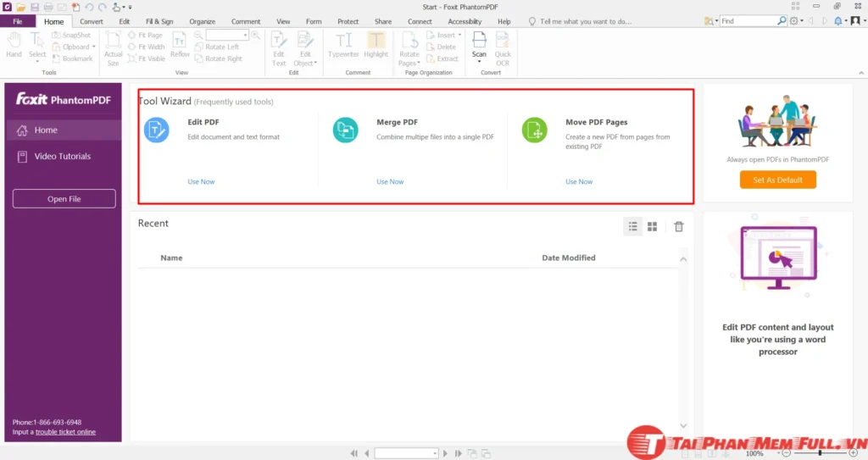Switch Recent files to thumbnail grid view
This screenshot has height=460, width=868.
(652, 226)
